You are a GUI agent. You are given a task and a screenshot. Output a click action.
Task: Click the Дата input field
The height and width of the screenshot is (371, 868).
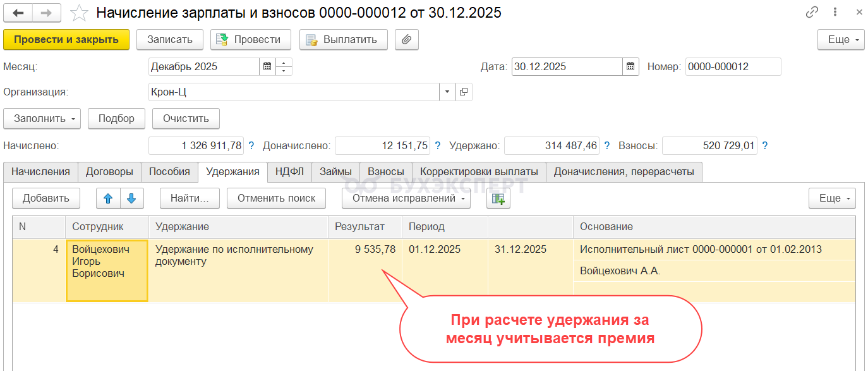tap(567, 66)
